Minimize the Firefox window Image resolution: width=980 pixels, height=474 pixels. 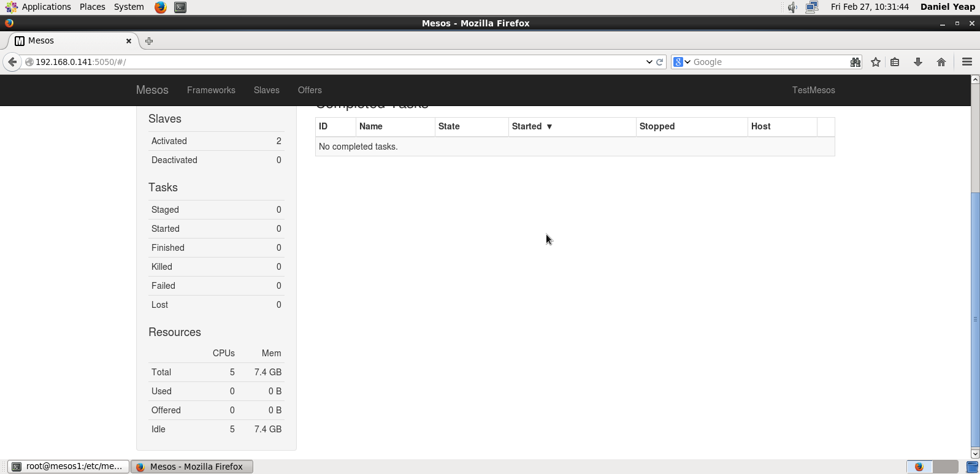pos(943,23)
